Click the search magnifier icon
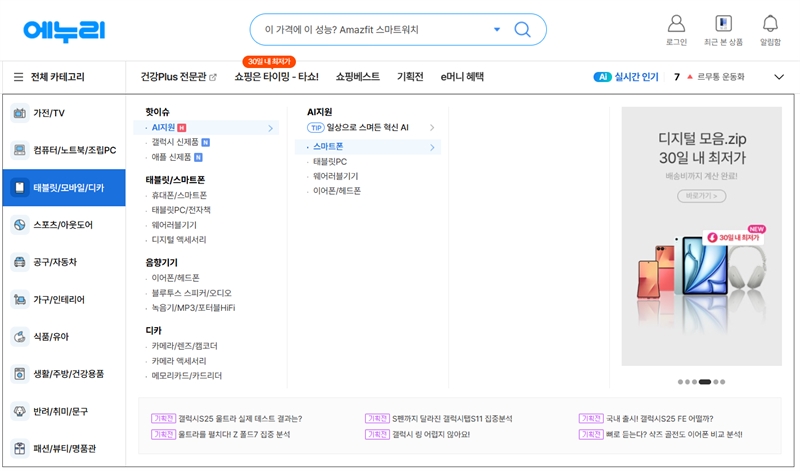The width and height of the screenshot is (800, 471). tap(522, 30)
